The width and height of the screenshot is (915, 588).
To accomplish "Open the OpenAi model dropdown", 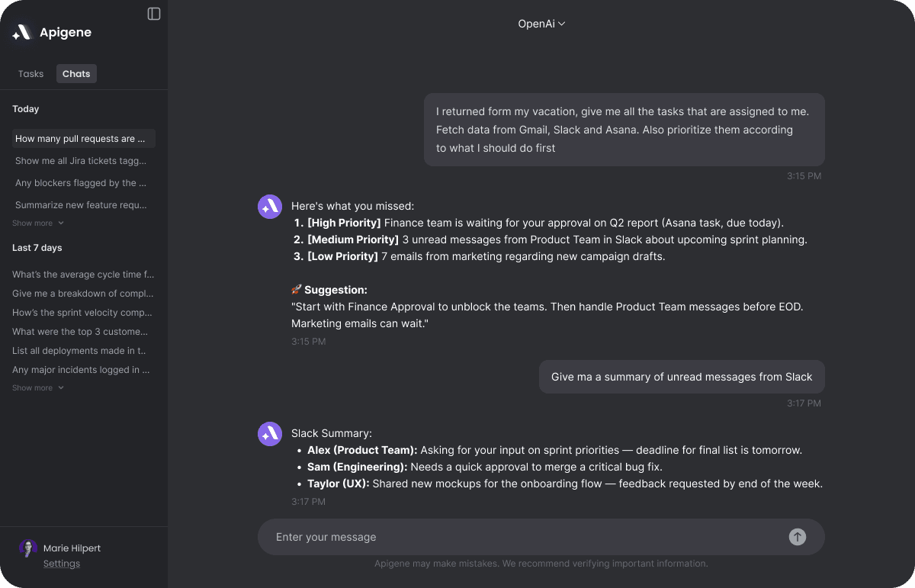I will point(541,24).
